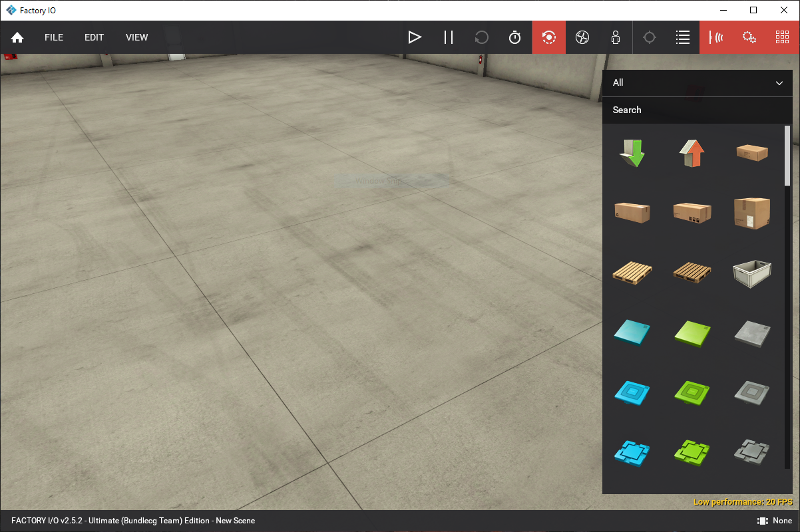Reset the simulation with circular arrow
This screenshot has height=532, width=800.
click(481, 37)
